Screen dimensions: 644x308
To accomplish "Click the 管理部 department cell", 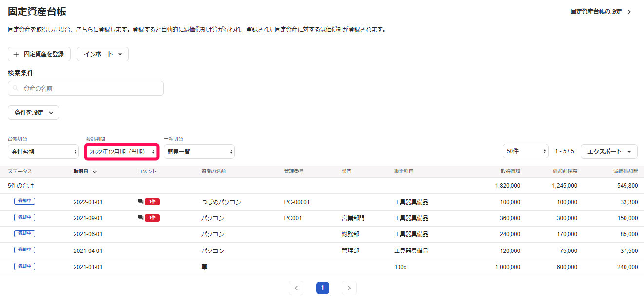I will click(350, 250).
